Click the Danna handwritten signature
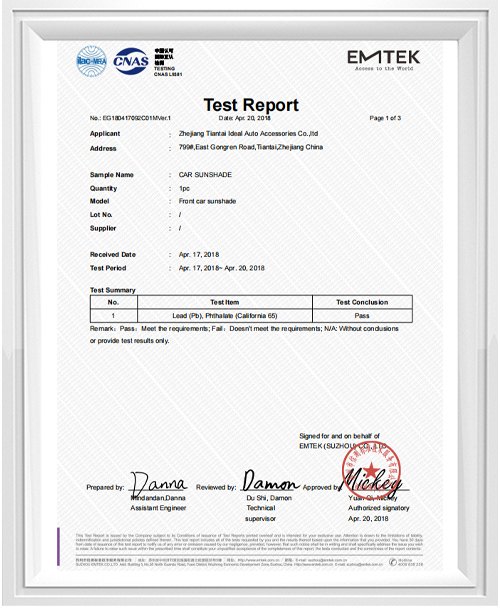 tap(159, 484)
